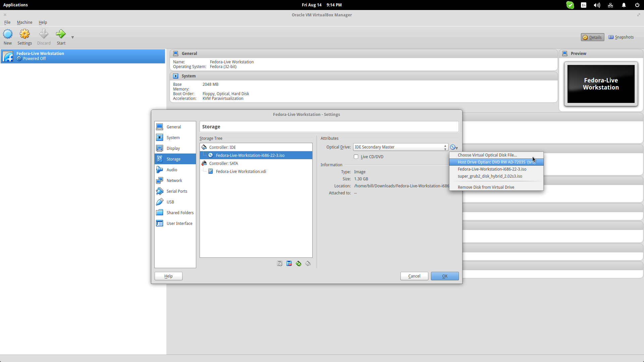Screen dimensions: 644x362
Task: Select Controller: IDE in storage tree
Action: coord(256,147)
